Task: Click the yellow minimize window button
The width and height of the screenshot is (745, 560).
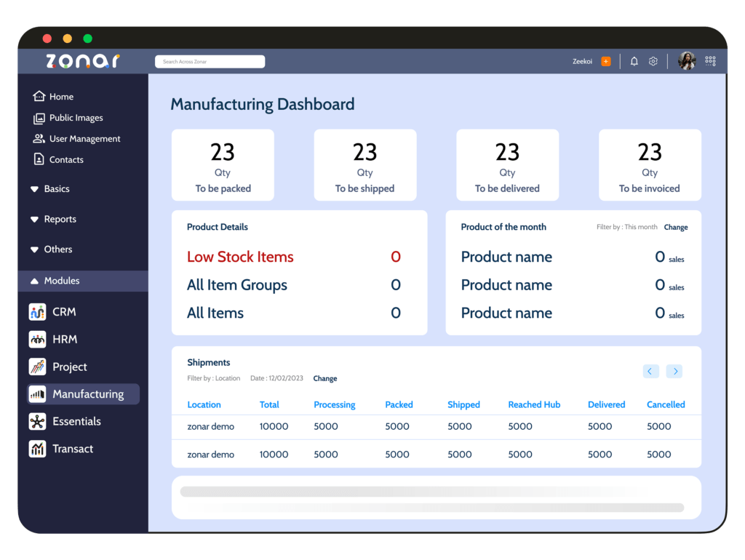Action: click(68, 39)
